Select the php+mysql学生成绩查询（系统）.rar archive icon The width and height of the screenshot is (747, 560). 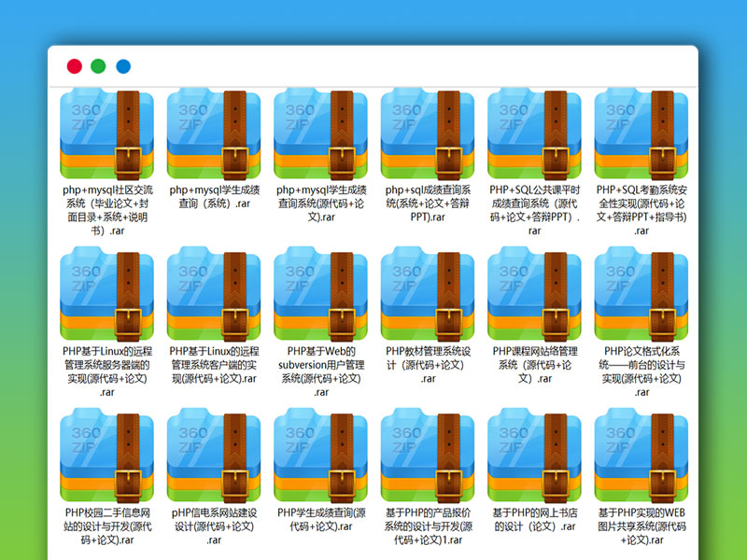tap(214, 134)
